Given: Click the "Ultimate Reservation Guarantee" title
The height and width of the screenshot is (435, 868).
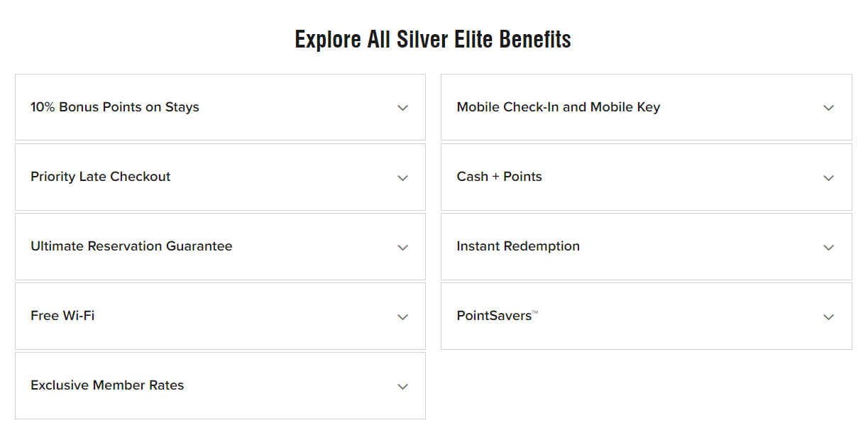Looking at the screenshot, I should 131,246.
